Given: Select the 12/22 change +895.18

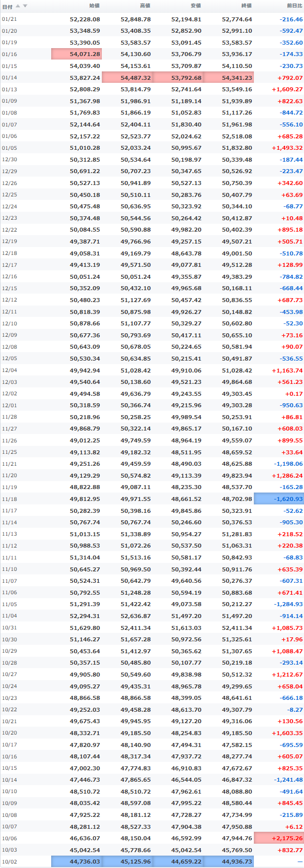Looking at the screenshot, I should (290, 230).
